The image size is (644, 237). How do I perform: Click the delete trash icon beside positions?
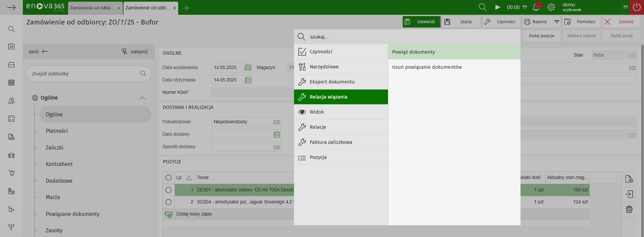pos(629,209)
